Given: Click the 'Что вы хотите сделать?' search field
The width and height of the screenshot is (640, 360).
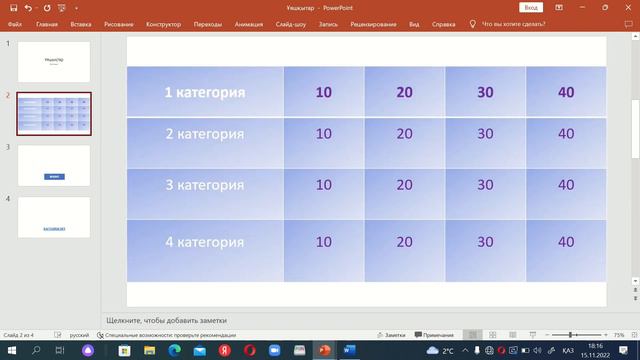Looking at the screenshot, I should (513, 24).
